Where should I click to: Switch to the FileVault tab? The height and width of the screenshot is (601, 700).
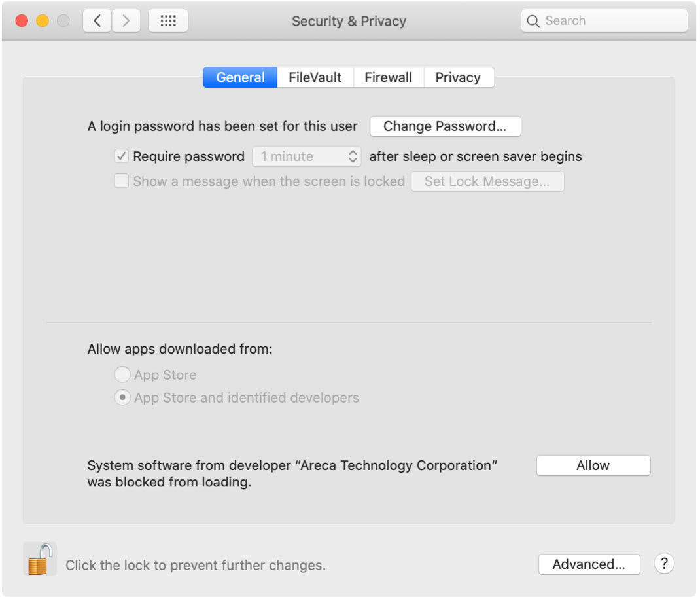(x=315, y=77)
